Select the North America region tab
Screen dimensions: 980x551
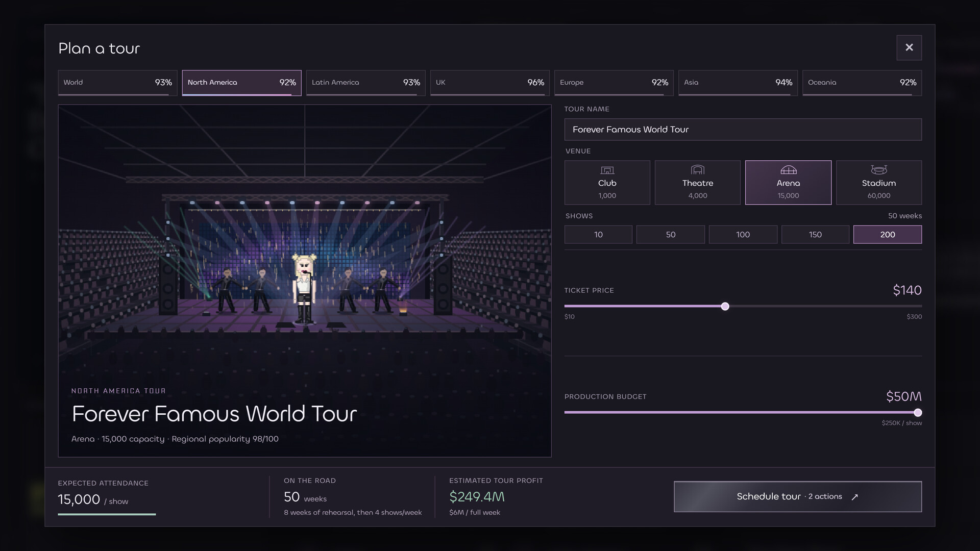tap(242, 83)
